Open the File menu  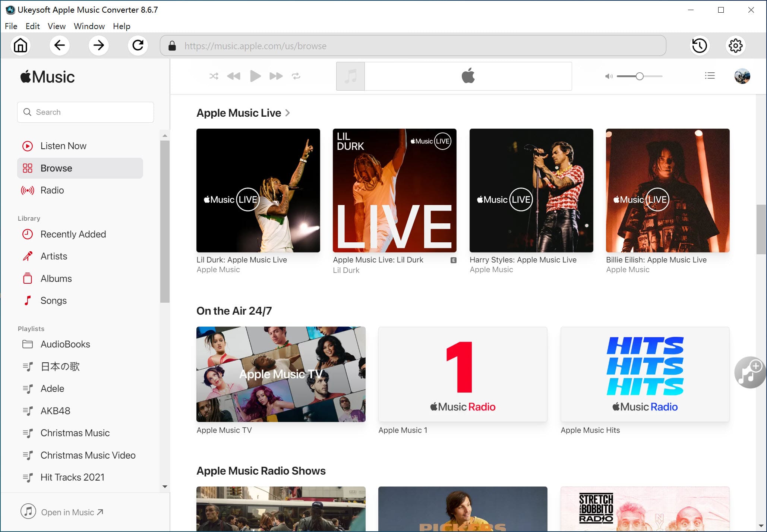tap(11, 26)
